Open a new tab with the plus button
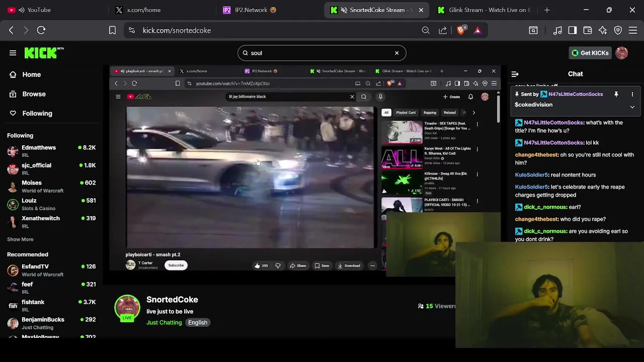Screen dimensions: 644x362 tap(547, 10)
